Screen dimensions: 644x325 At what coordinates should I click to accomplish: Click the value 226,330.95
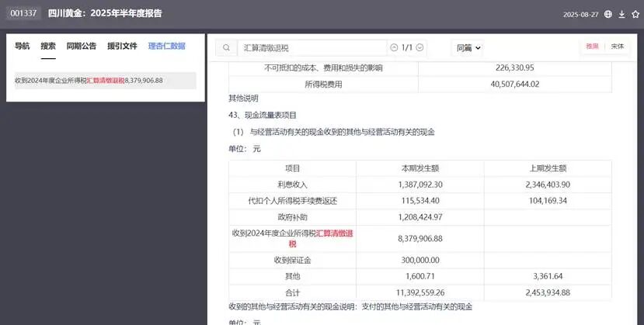click(515, 67)
